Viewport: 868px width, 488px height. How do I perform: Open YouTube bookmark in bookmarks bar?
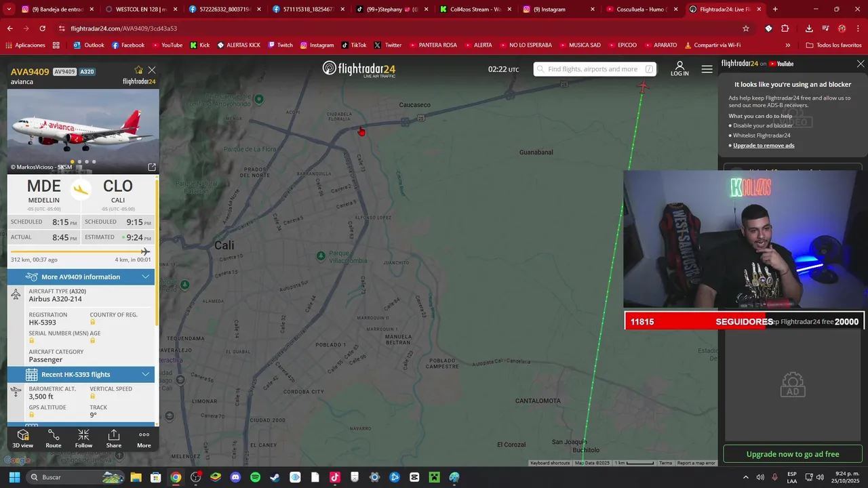click(167, 45)
